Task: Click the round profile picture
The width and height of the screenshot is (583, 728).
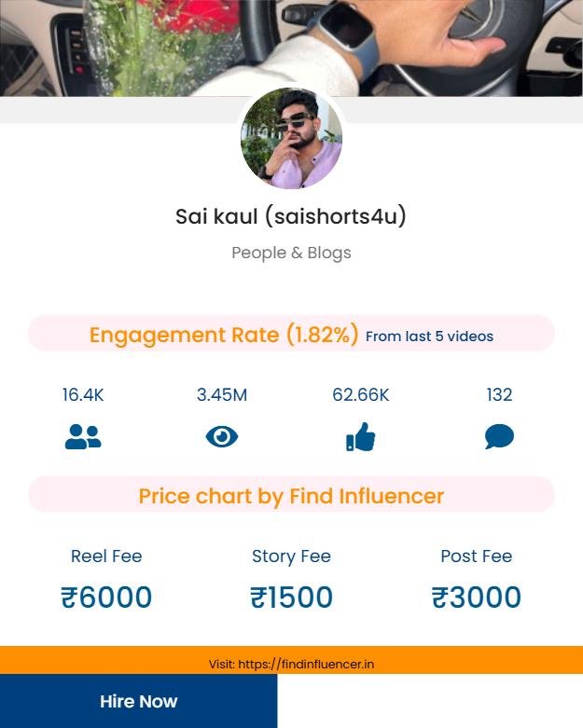Action: (291, 140)
